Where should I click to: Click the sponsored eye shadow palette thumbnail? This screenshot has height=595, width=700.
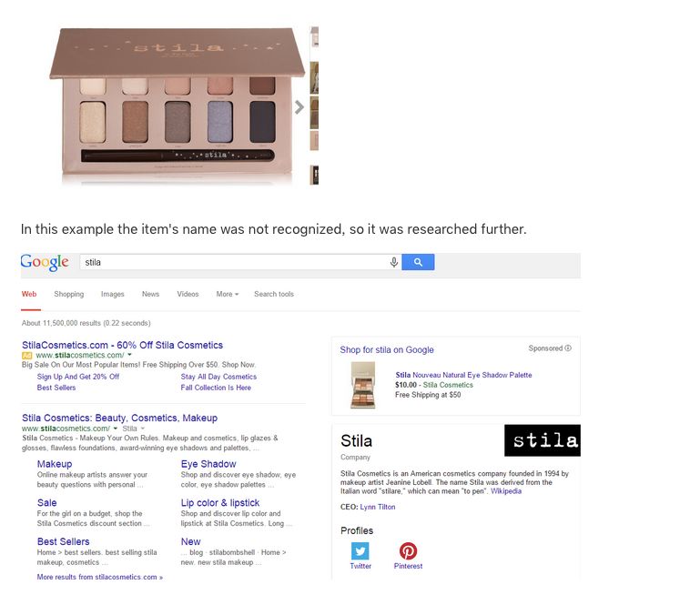click(363, 385)
